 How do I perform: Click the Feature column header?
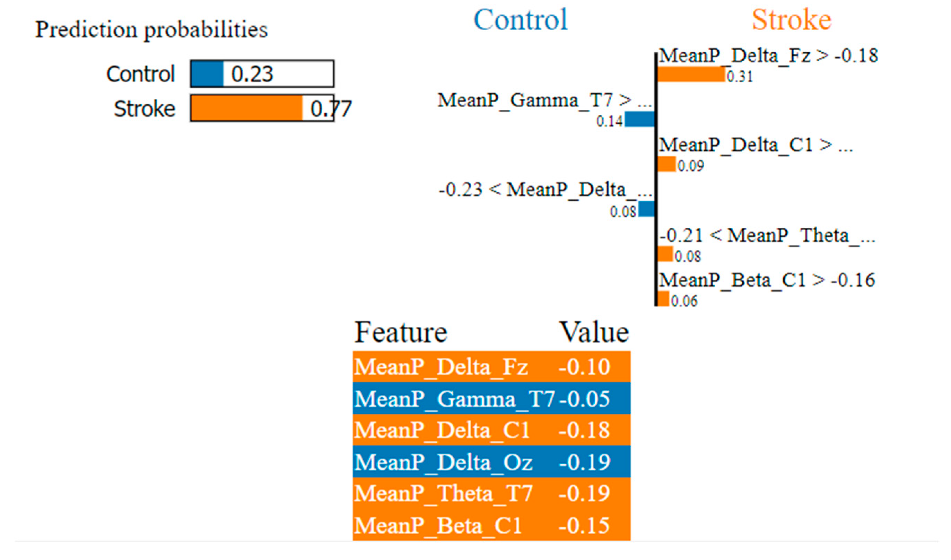[401, 332]
